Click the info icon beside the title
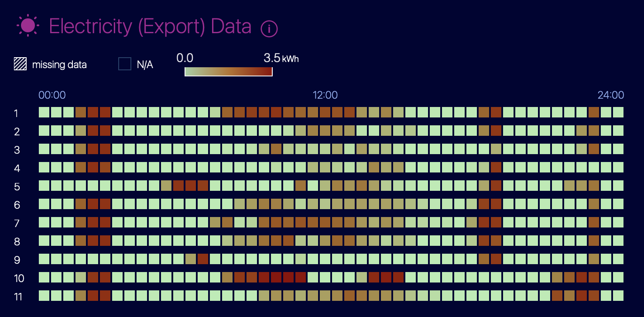Image resolution: width=644 pixels, height=317 pixels. click(269, 29)
